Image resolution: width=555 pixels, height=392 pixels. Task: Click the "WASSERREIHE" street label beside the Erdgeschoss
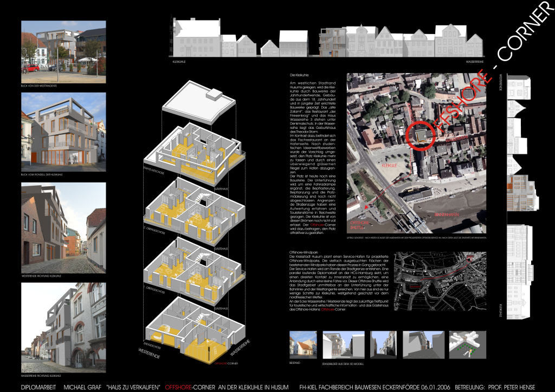tap(240, 348)
